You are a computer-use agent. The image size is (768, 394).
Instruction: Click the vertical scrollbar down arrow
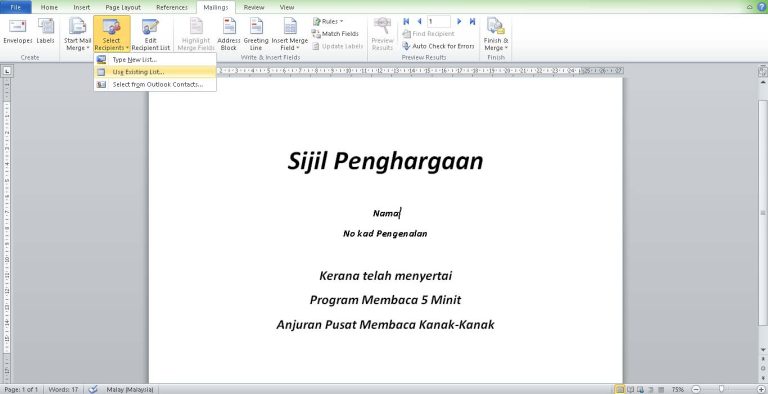click(x=763, y=349)
